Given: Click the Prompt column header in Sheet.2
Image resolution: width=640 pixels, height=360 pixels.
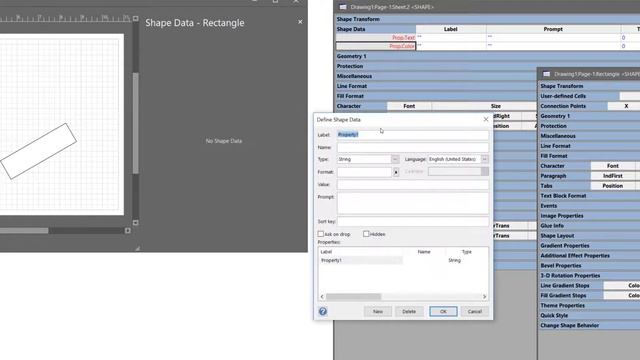Looking at the screenshot, I should 553,29.
